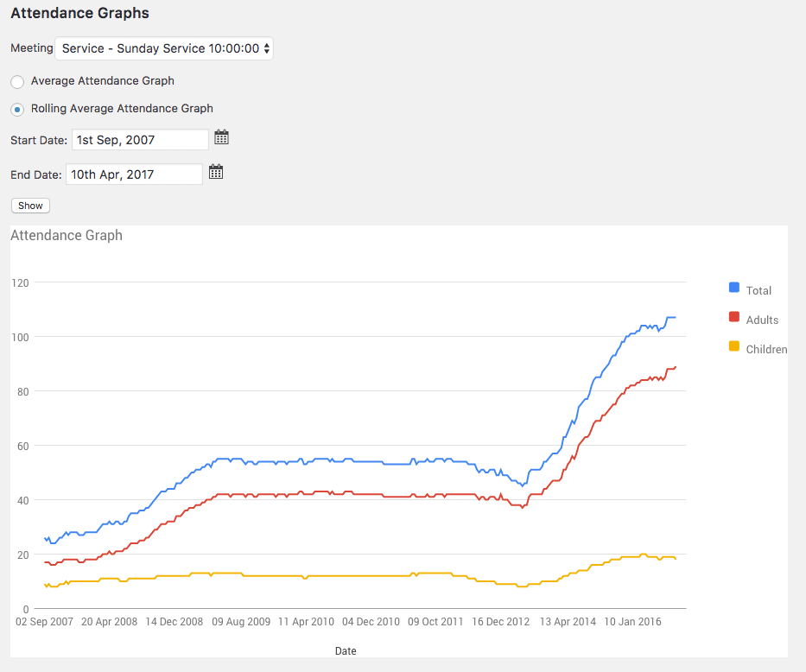Image resolution: width=806 pixels, height=672 pixels.
Task: Click the Adults legend label
Action: 762,320
